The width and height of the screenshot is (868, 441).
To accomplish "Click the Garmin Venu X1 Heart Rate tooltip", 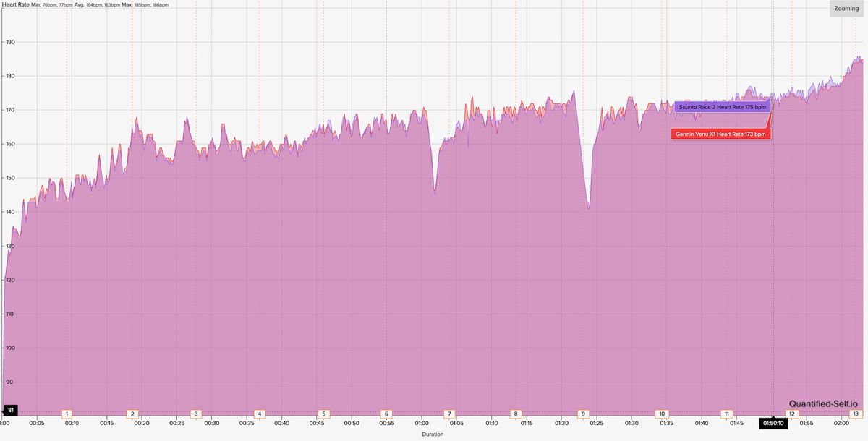I will (x=720, y=134).
